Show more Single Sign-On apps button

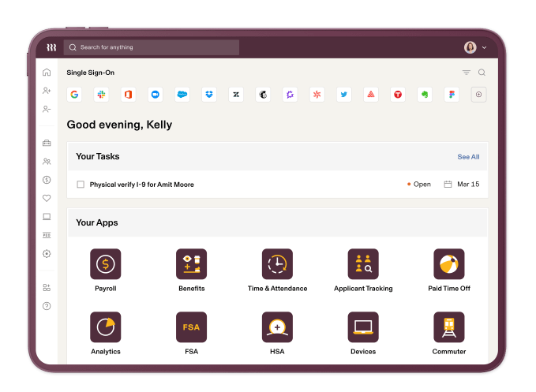[478, 95]
